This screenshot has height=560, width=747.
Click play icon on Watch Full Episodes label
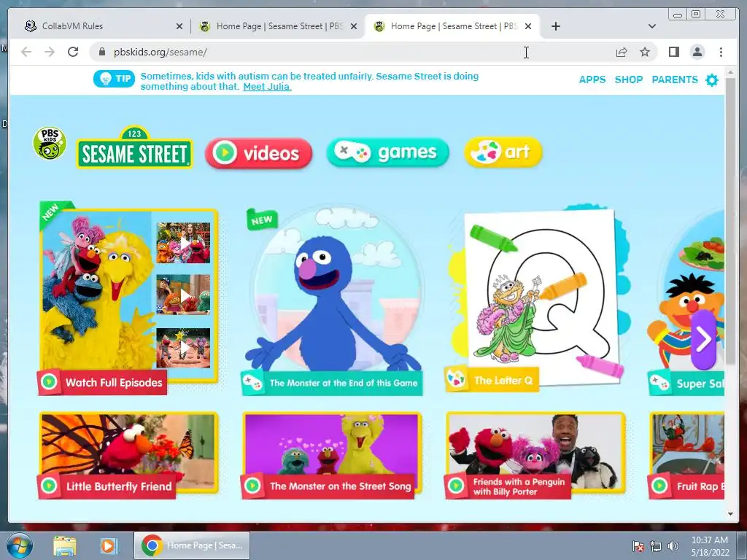click(49, 382)
